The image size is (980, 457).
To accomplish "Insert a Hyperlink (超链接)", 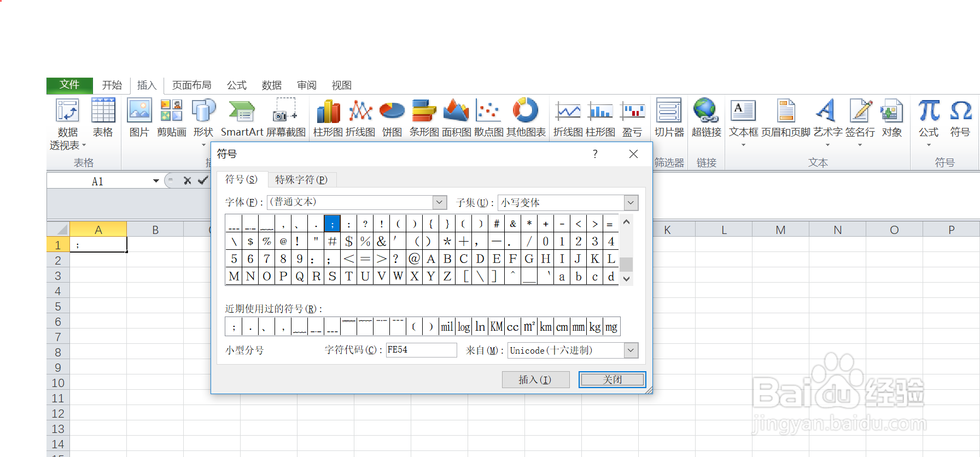I will click(x=706, y=118).
